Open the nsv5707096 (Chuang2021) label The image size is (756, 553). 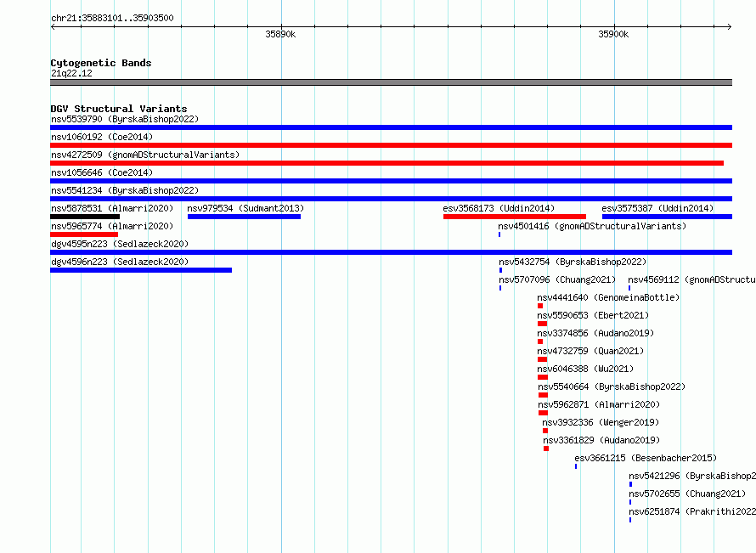(557, 279)
